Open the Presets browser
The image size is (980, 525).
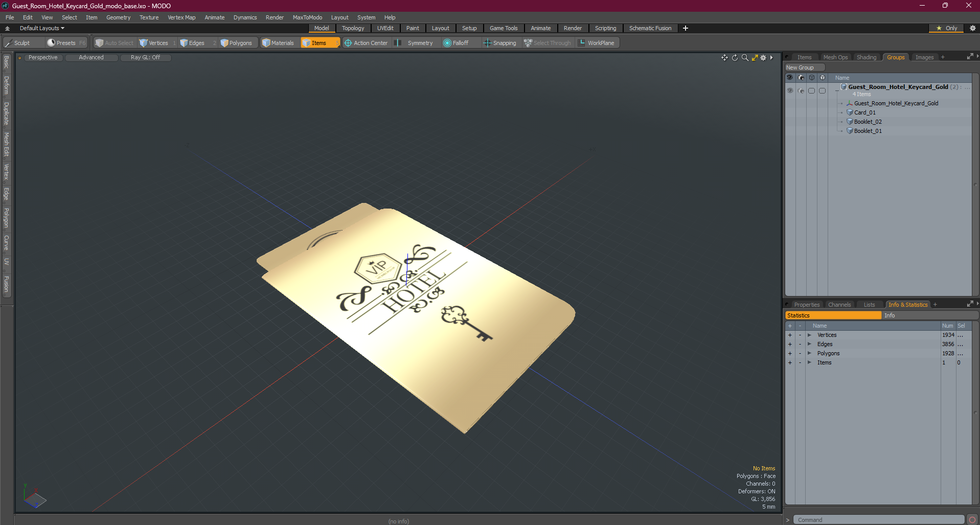tap(66, 43)
